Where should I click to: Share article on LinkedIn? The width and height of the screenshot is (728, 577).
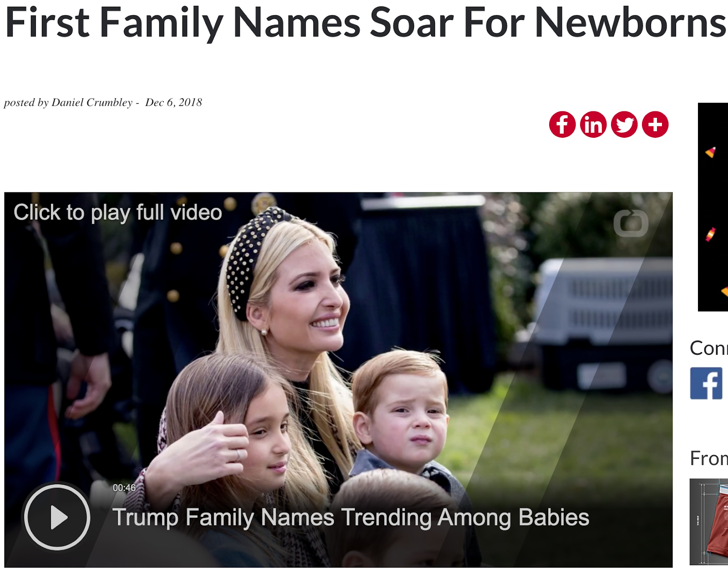coord(593,124)
